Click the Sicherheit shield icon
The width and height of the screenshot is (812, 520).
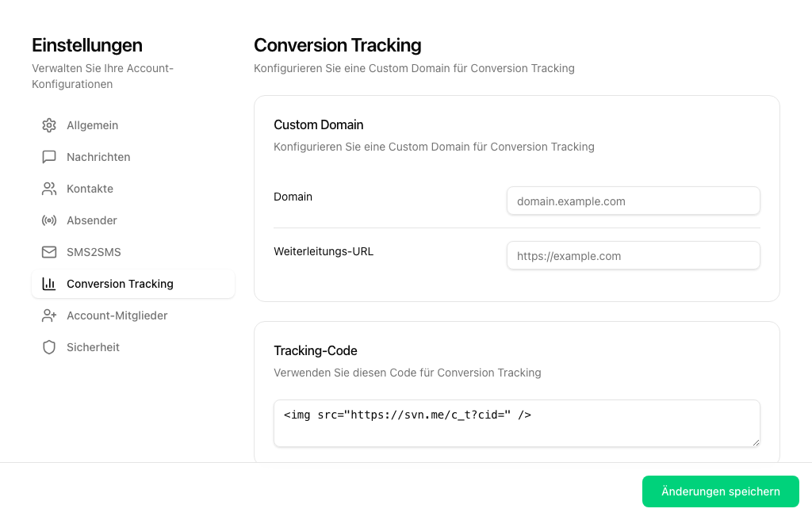pos(49,347)
